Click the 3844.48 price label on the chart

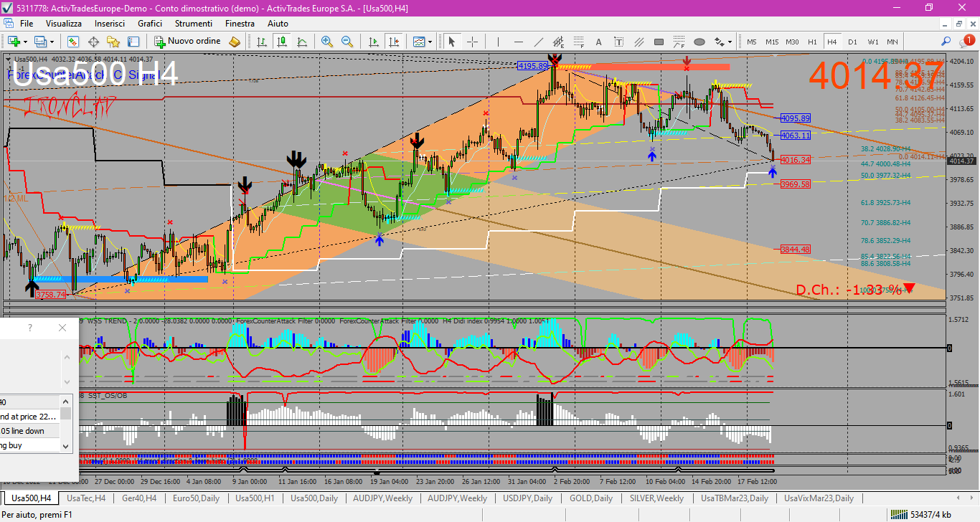pyautogui.click(x=796, y=250)
